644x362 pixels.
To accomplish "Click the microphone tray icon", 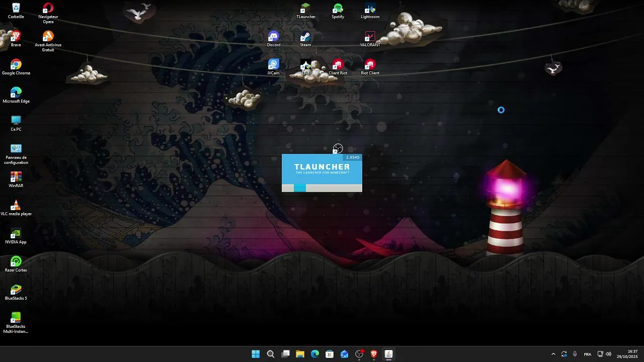I will [x=575, y=354].
